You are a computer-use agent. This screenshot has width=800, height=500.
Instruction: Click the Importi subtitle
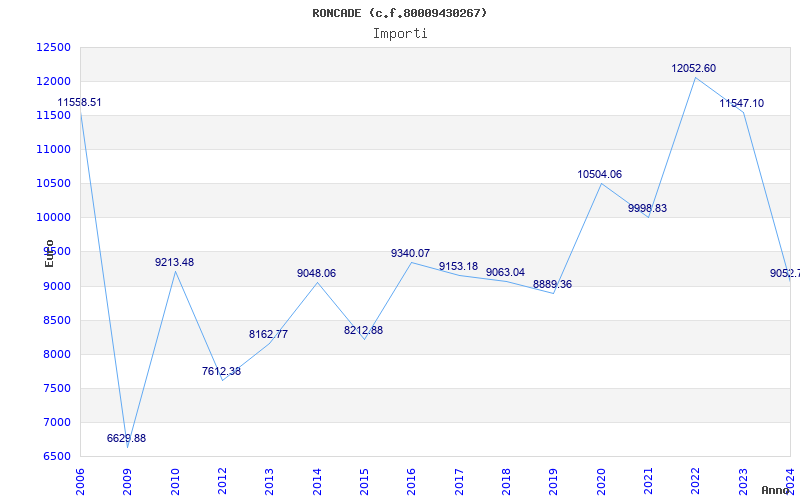pyautogui.click(x=400, y=34)
